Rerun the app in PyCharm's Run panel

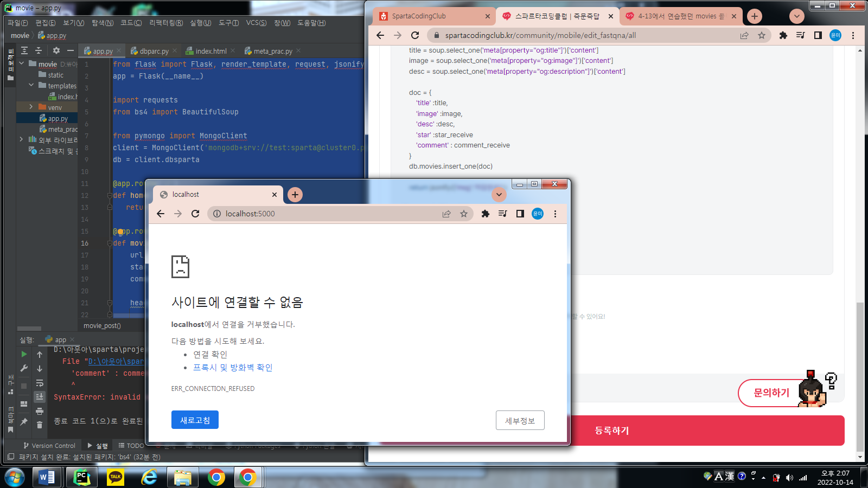24,354
